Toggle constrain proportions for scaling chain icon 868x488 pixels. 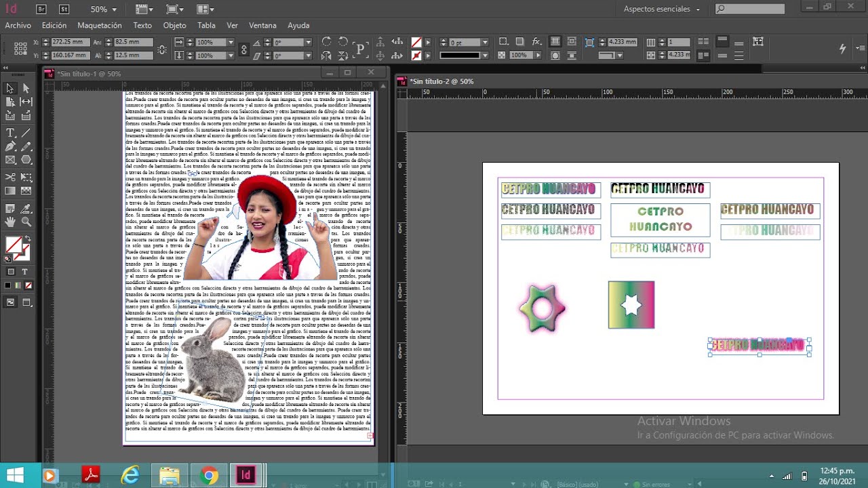click(x=244, y=49)
